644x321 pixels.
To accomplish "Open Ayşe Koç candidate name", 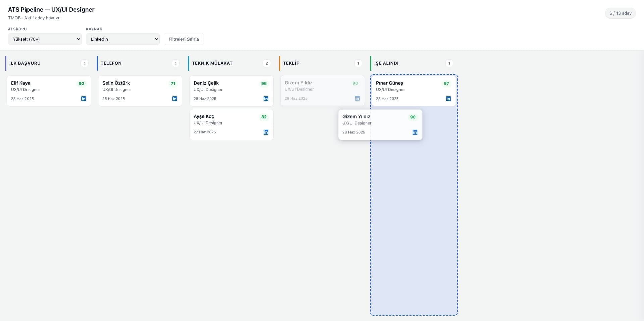I will tap(204, 116).
